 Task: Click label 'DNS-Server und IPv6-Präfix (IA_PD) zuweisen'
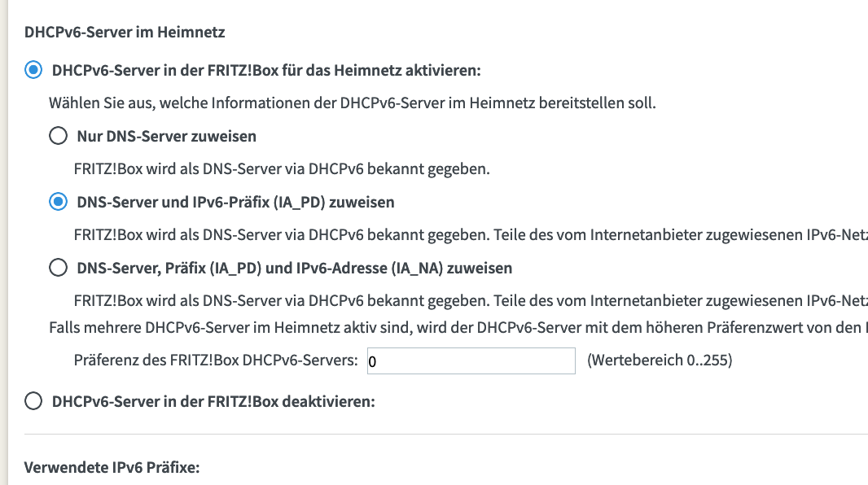tap(235, 202)
